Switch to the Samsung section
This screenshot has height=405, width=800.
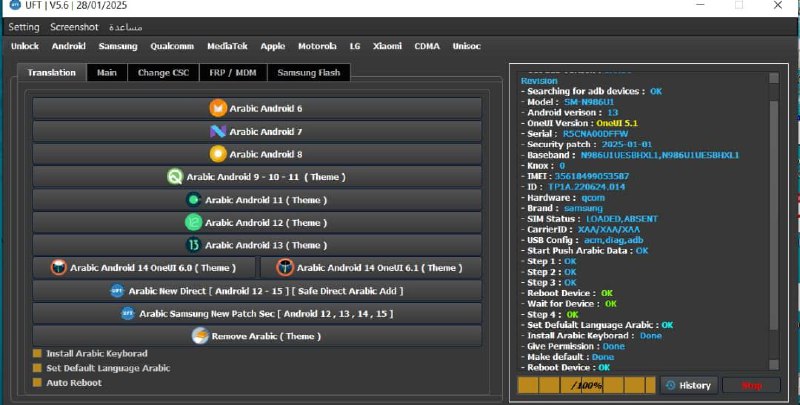(118, 46)
